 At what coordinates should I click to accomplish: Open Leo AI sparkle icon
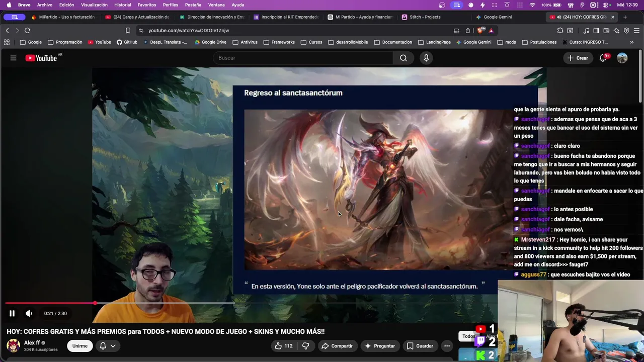click(x=616, y=31)
